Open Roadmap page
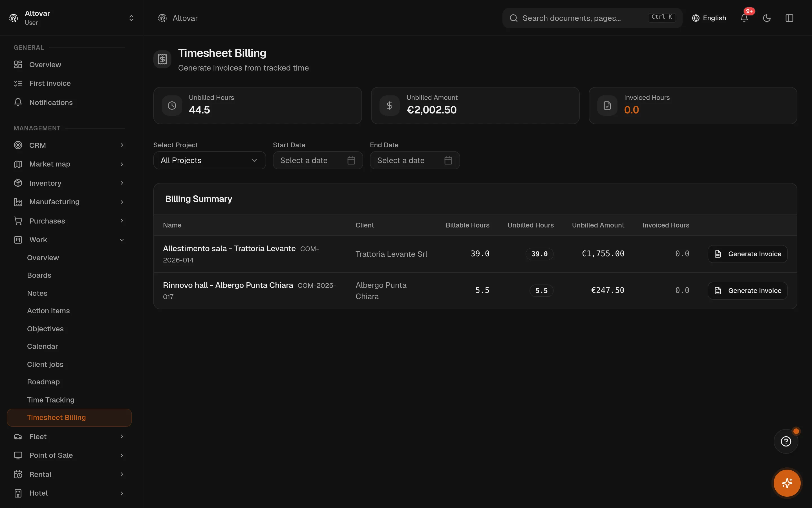This screenshot has width=812, height=508. [x=69, y=382]
